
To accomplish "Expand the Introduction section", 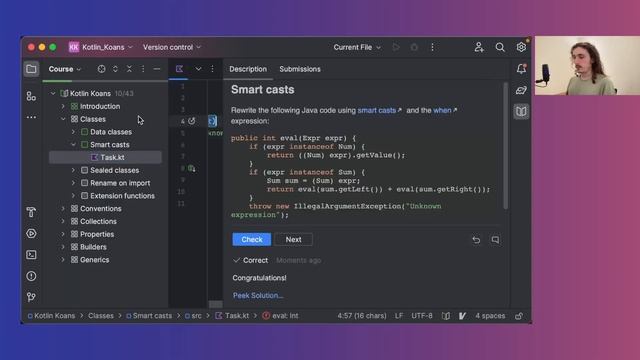I will coord(63,106).
